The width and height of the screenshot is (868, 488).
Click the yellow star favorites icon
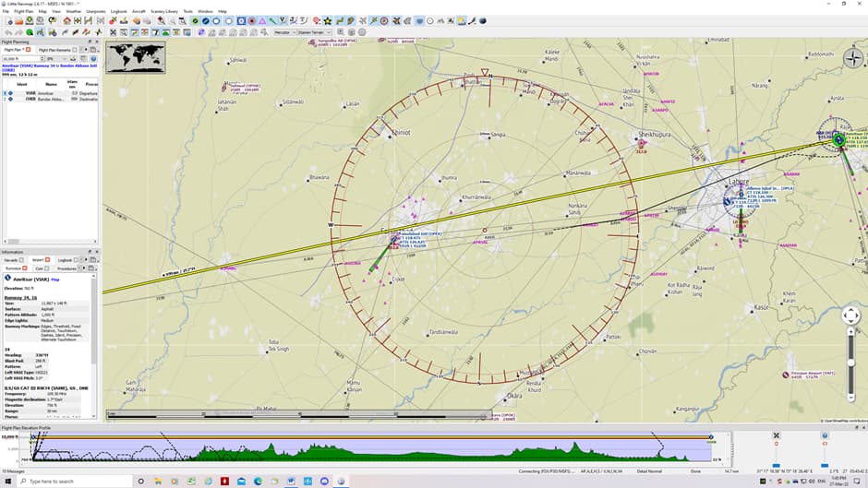[x=328, y=21]
